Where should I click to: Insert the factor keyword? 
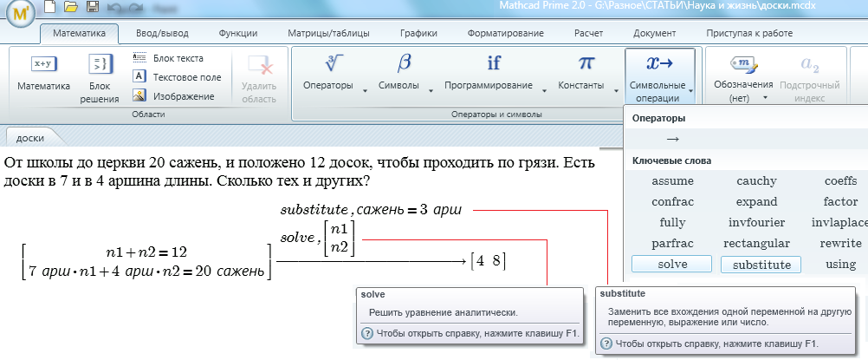pos(840,202)
